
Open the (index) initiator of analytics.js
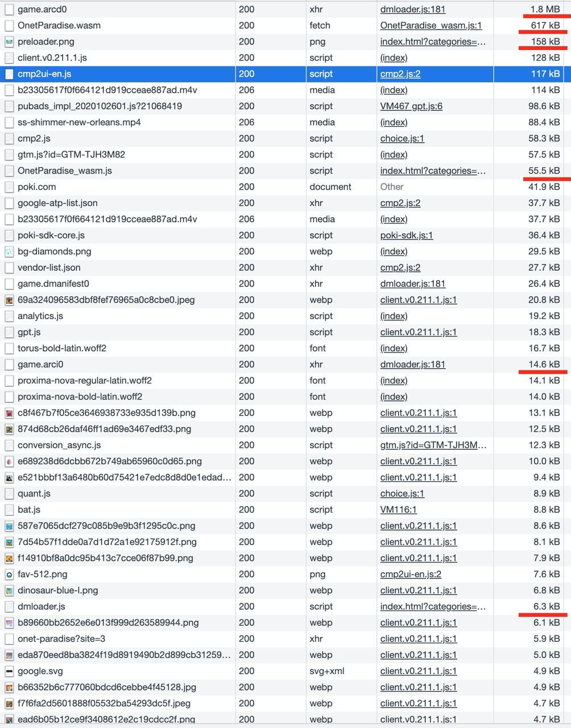click(x=394, y=316)
